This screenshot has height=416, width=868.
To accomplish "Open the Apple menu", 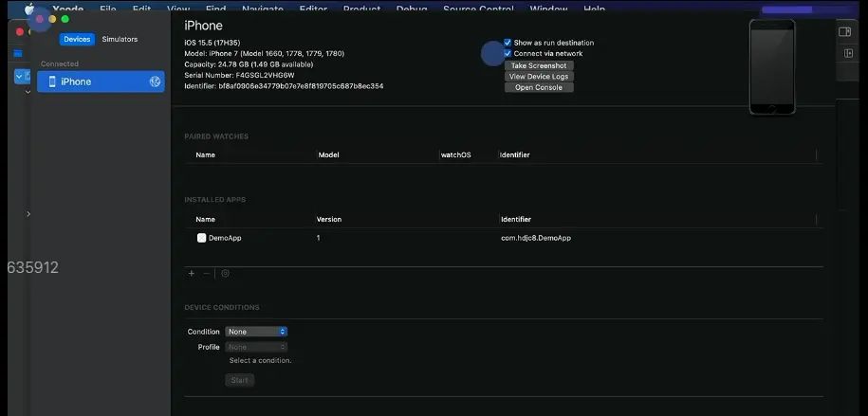I will 29,9.
